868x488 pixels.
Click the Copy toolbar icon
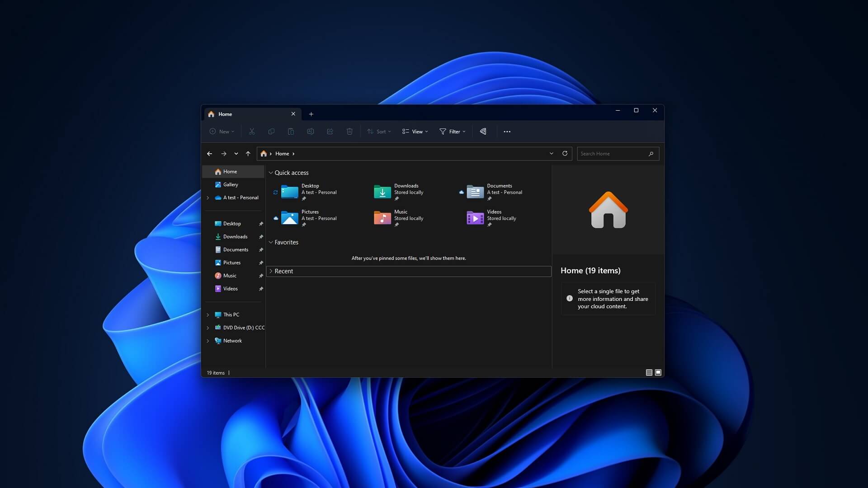pyautogui.click(x=271, y=131)
